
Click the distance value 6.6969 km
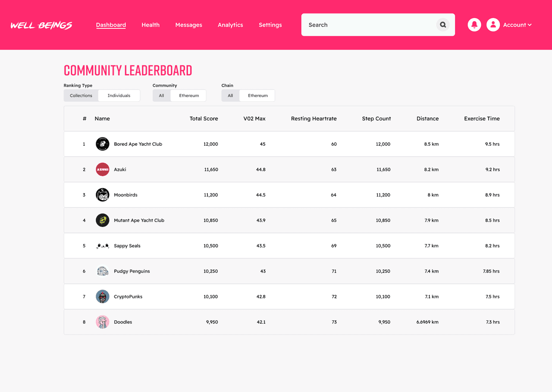[x=427, y=322]
